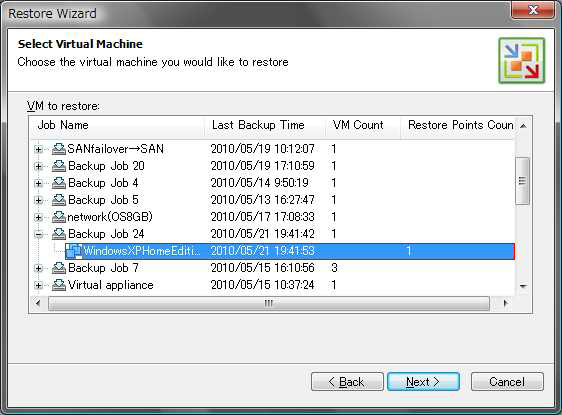Expand the Backup Job 5 node
The width and height of the screenshot is (562, 415).
point(39,200)
